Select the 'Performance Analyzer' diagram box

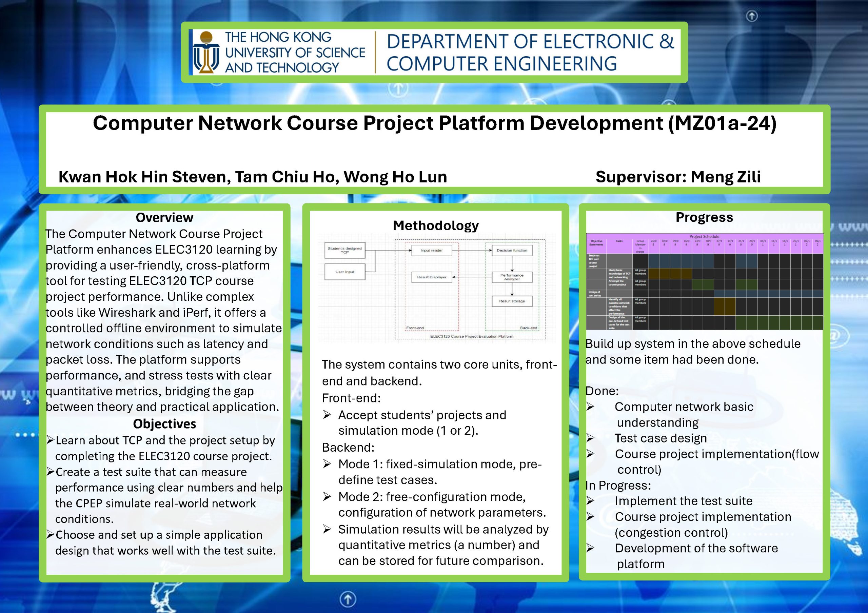(x=512, y=277)
